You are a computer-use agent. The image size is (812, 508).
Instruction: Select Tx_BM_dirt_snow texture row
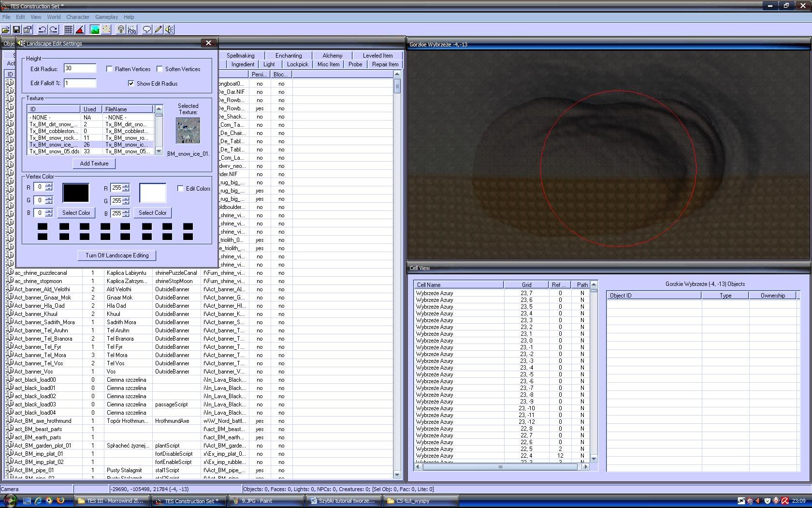(90, 124)
